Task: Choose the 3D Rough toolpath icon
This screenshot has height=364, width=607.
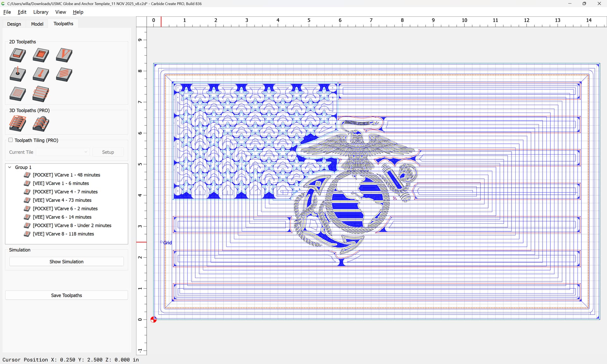Action: (x=18, y=124)
